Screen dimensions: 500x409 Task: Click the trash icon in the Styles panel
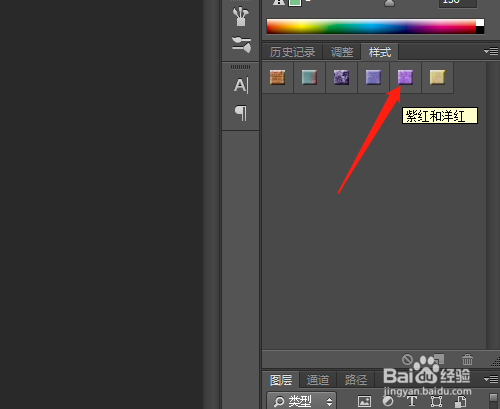[467, 359]
